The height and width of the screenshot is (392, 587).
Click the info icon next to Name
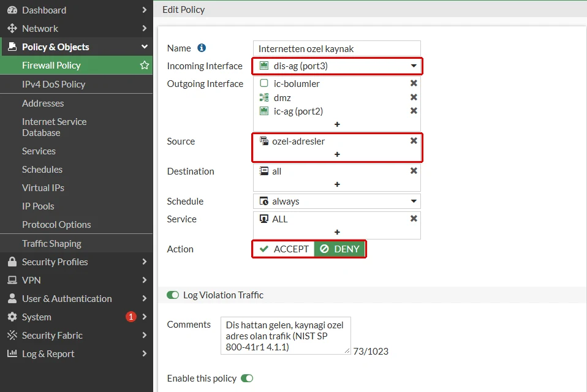click(202, 48)
